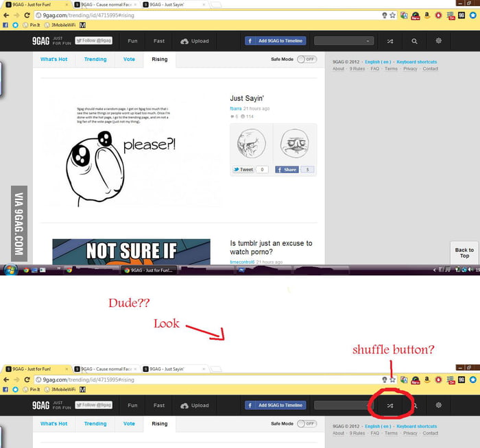Open the Fun menu in the upper navbar
Viewport: 480px width, 448px height.
click(132, 41)
